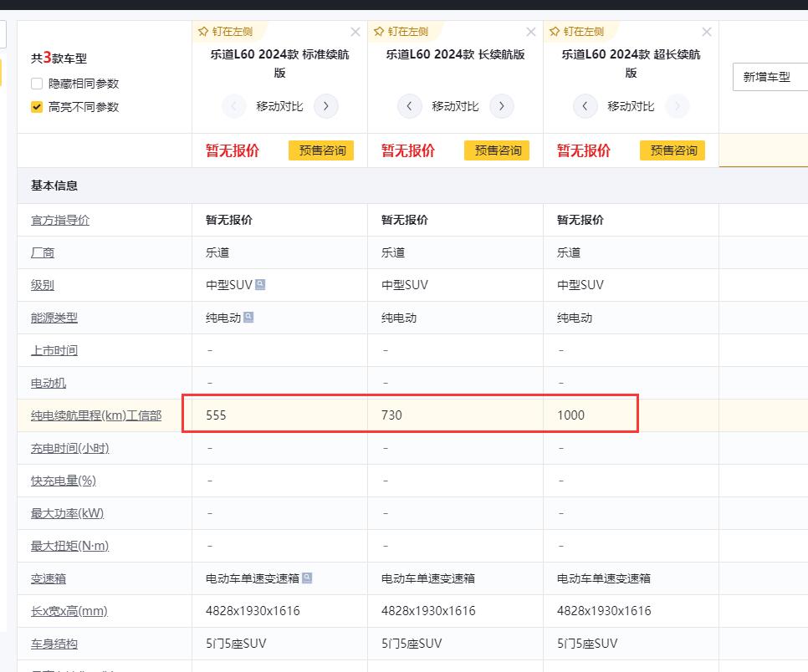Open the 新增车型 dropdown

coord(770,77)
